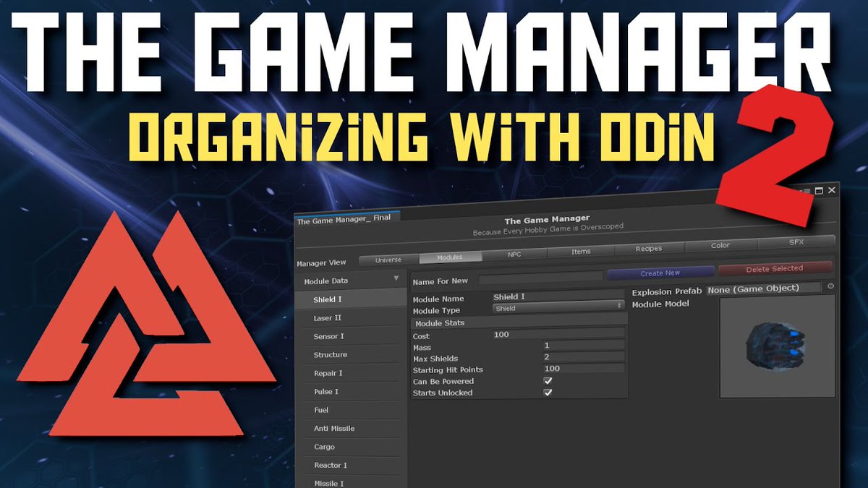Open the NPC manager tab

tap(514, 254)
